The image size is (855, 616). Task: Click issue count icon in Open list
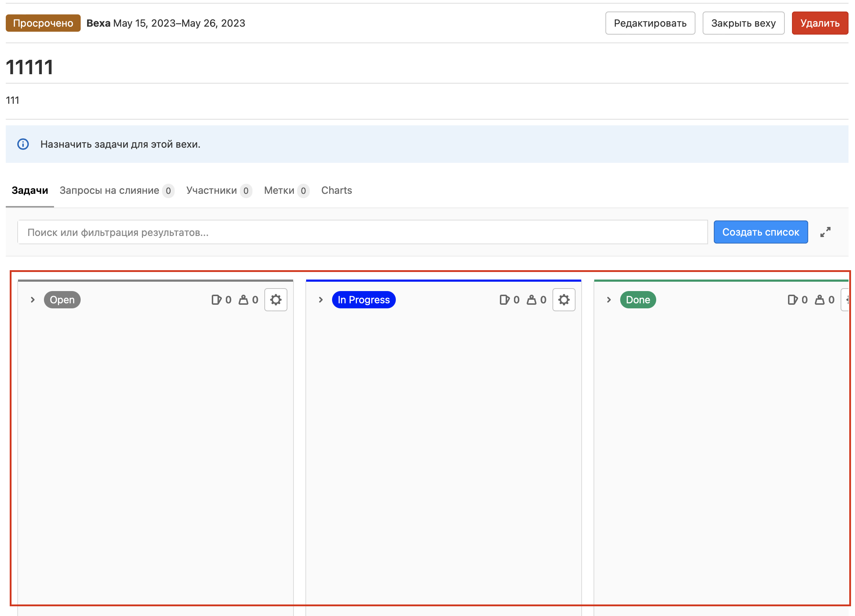pyautogui.click(x=216, y=300)
